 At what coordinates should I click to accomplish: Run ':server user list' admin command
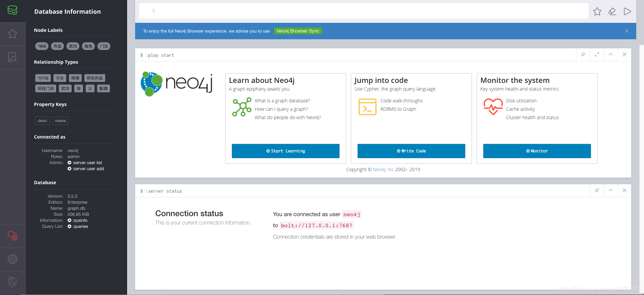[x=85, y=163]
